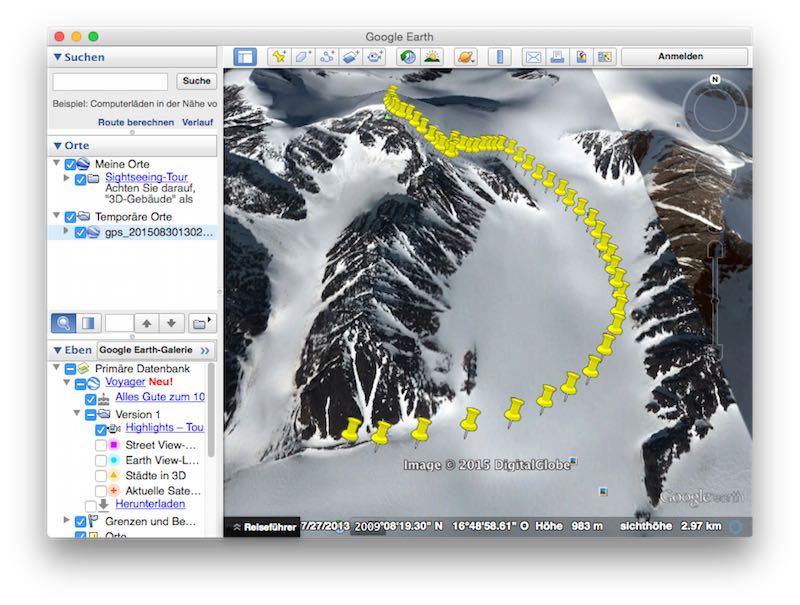This screenshot has height=605, width=800.
Task: Open the Verlauf history link
Action: 197,122
